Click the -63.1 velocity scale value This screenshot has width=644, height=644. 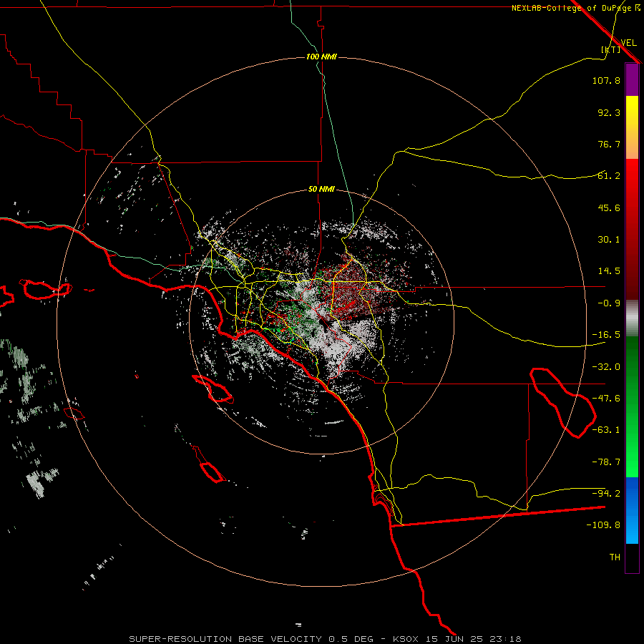(x=606, y=430)
